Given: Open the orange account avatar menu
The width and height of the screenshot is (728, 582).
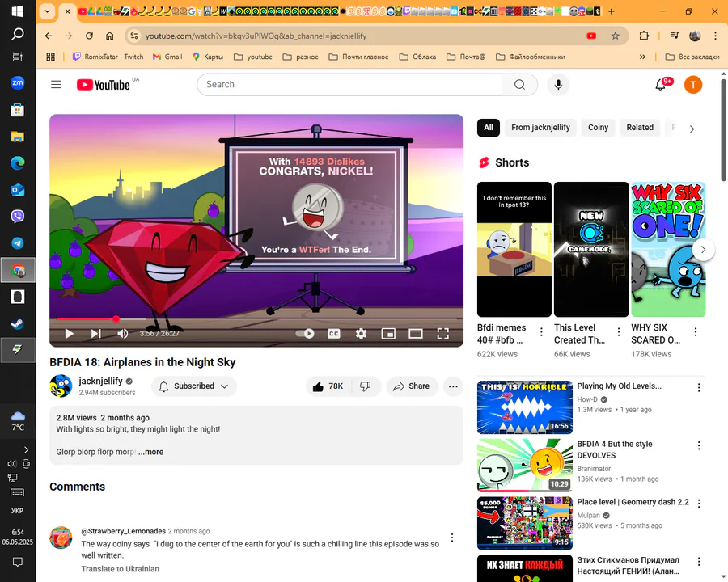Looking at the screenshot, I should [x=692, y=84].
